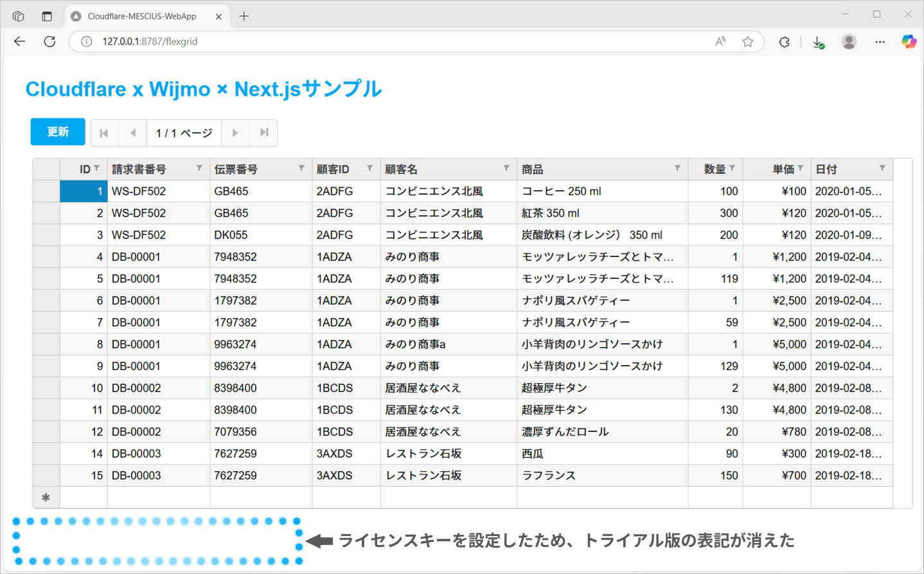This screenshot has height=574, width=924.
Task: Open the browser profile avatar
Action: (849, 42)
